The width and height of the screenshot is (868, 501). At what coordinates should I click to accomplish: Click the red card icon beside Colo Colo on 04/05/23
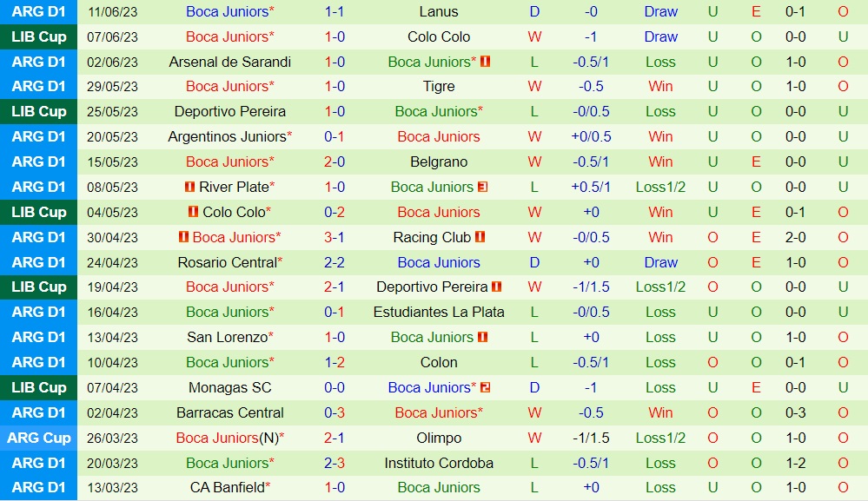coord(194,212)
